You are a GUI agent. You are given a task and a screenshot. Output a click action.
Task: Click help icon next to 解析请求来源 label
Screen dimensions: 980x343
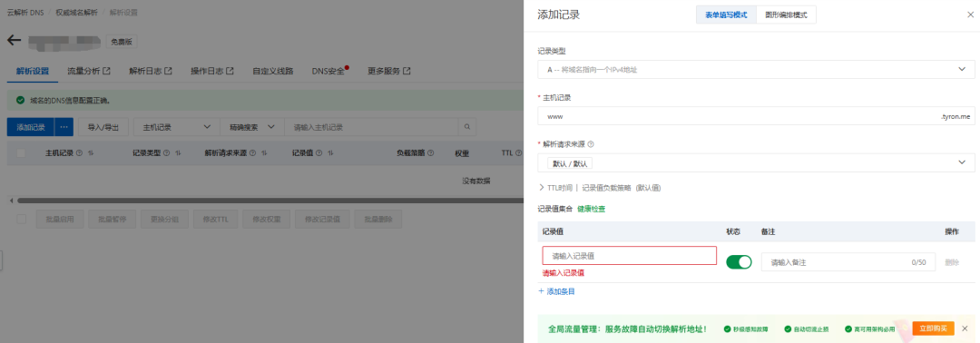click(x=591, y=143)
